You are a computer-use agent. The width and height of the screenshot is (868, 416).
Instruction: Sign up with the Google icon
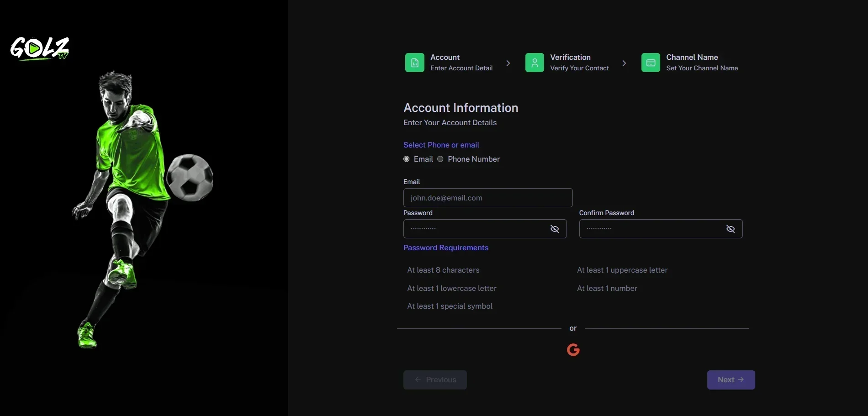573,350
